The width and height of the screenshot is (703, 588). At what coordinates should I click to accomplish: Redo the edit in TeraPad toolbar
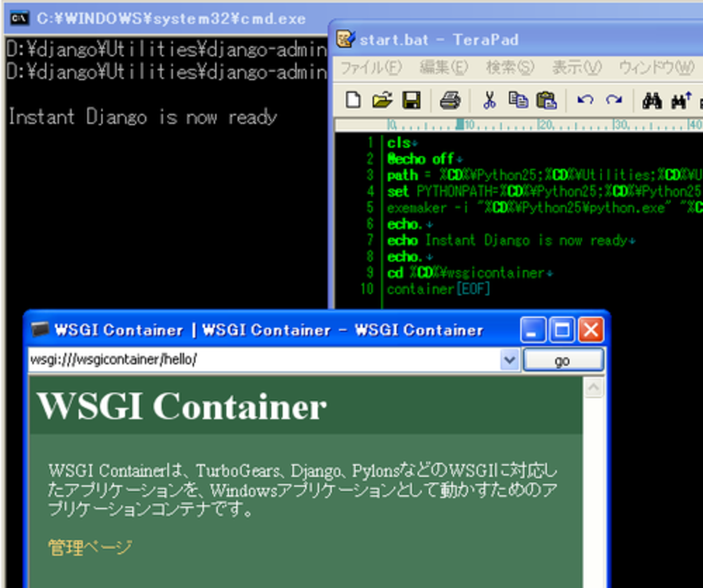[614, 100]
